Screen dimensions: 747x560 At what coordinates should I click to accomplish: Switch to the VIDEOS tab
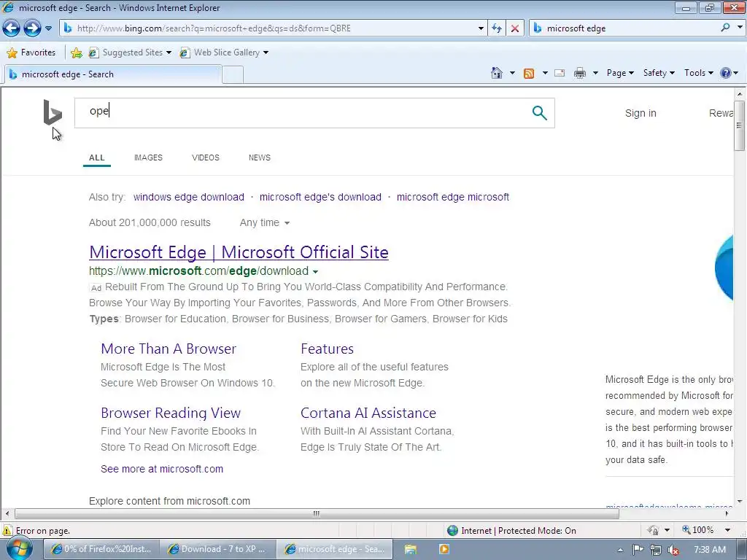[205, 157]
